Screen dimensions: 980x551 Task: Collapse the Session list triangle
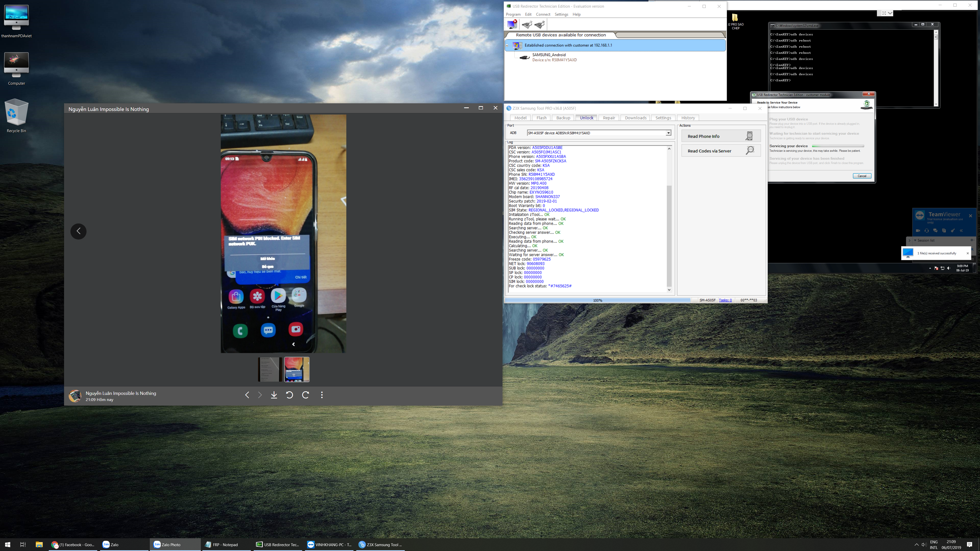(915, 240)
